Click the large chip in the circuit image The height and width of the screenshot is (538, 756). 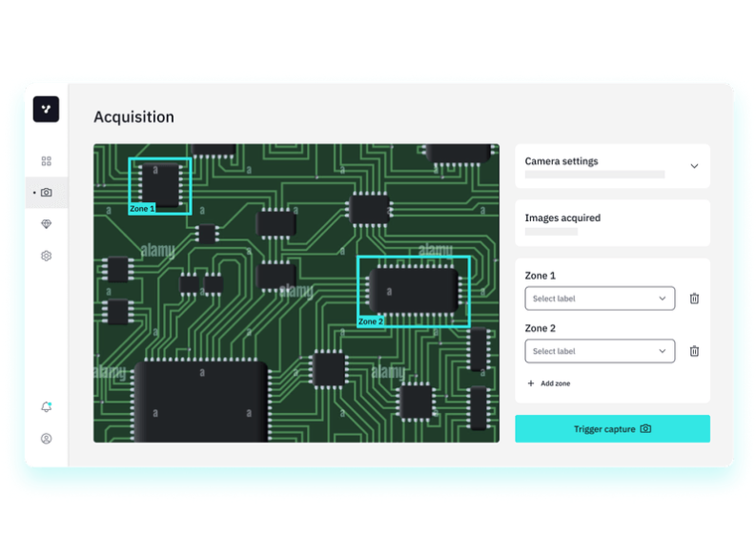200,401
